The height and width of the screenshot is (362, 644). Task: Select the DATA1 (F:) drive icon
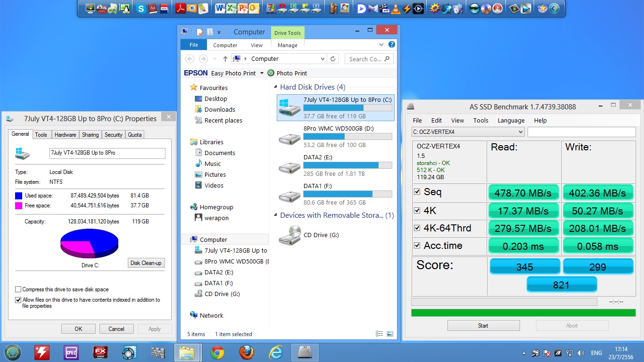point(289,196)
